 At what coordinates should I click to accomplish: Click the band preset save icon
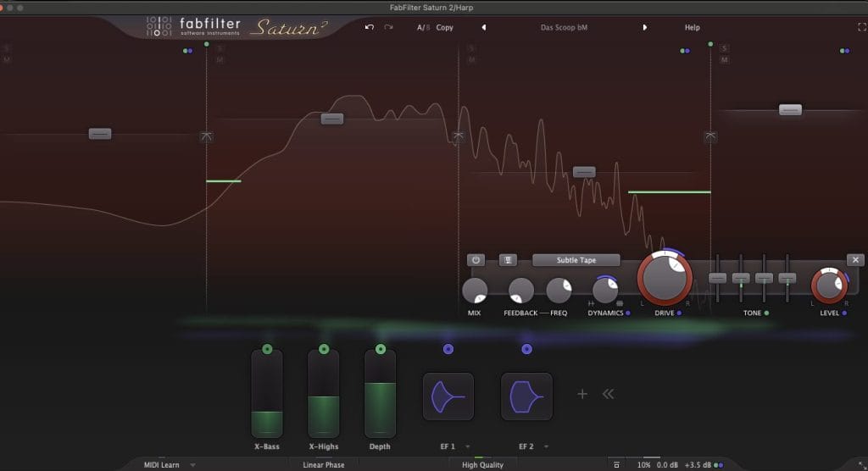click(x=508, y=260)
